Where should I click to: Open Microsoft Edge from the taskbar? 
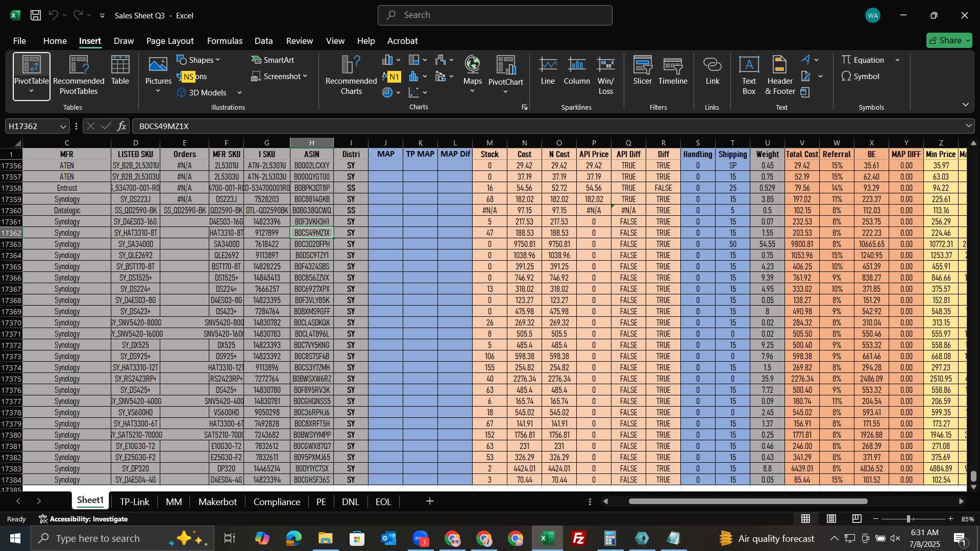(293, 538)
